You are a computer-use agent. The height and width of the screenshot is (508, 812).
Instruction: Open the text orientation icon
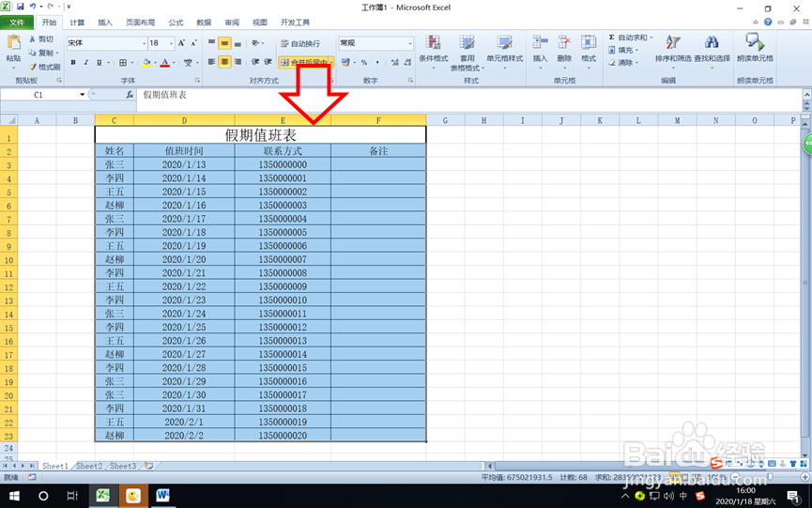click(255, 43)
